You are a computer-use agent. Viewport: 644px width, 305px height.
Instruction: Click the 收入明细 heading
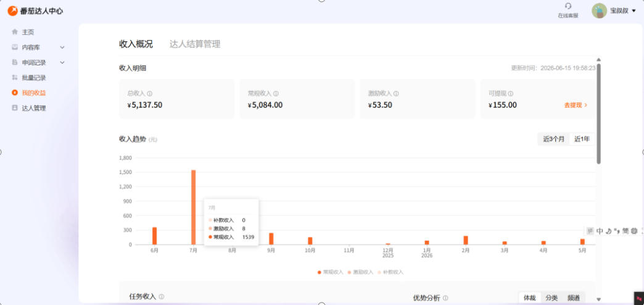pyautogui.click(x=132, y=68)
